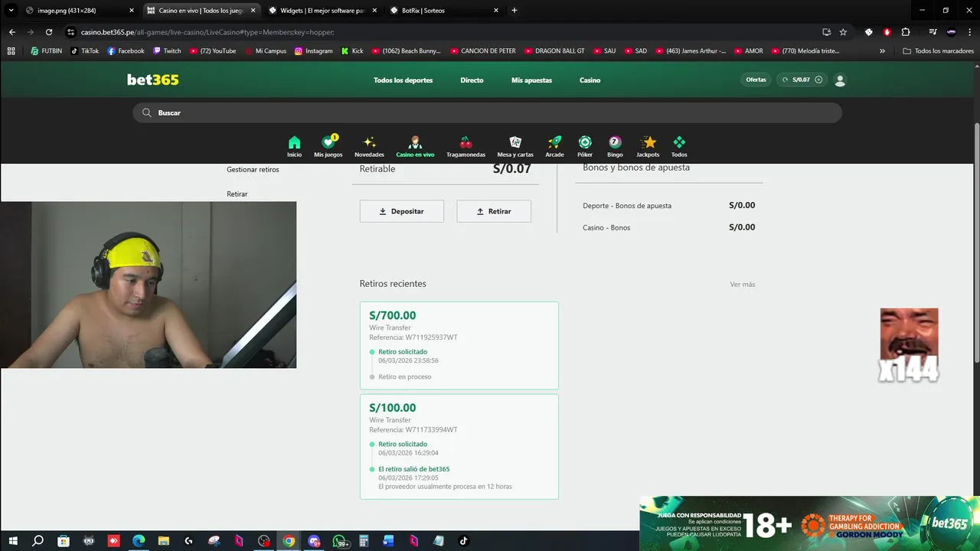This screenshot has width=980, height=551.
Task: Refresh the S/0.07 balance icon
Action: click(x=785, y=80)
